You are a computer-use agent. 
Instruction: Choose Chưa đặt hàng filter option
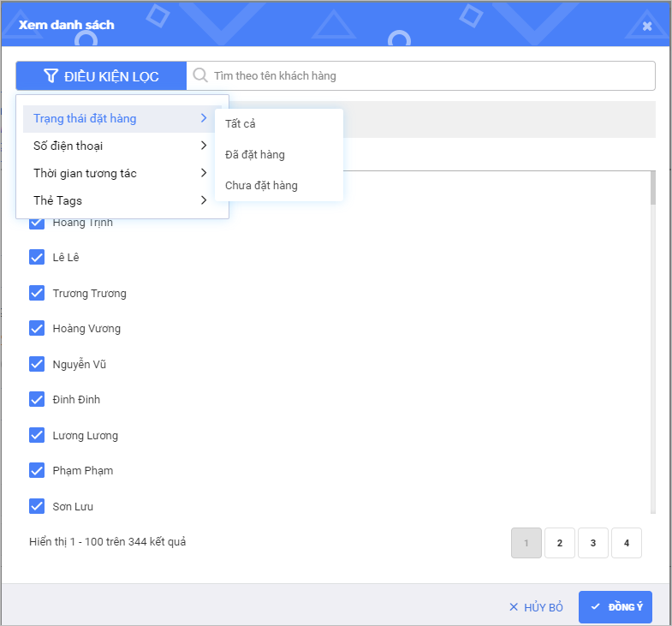[x=261, y=186]
